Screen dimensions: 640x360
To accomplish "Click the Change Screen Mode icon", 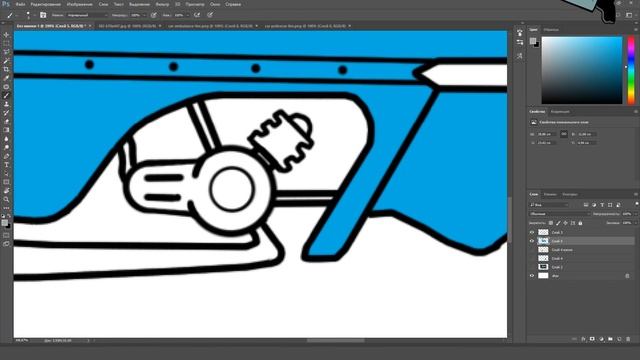I will click(6, 244).
